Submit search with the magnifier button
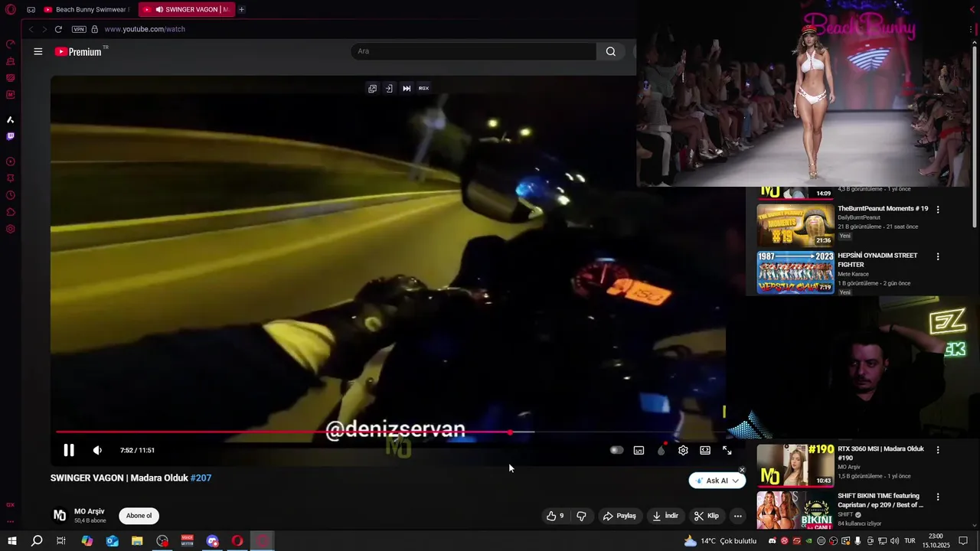 point(610,51)
